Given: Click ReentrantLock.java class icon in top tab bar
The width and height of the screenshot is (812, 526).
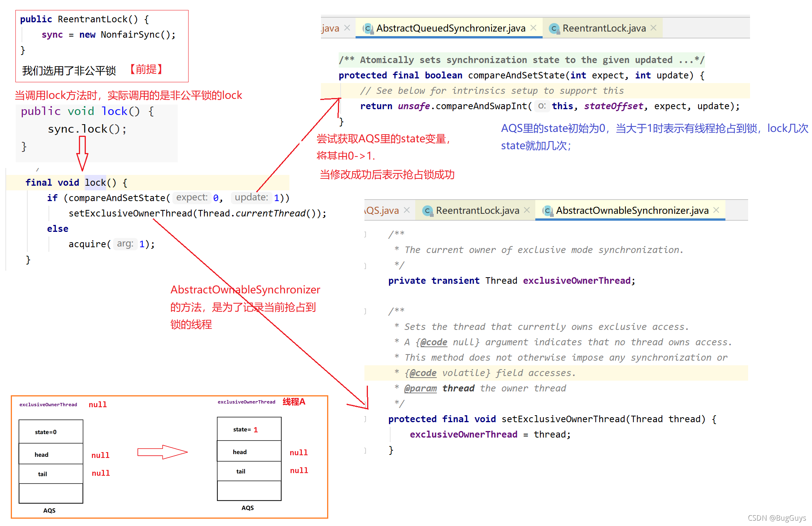Looking at the screenshot, I should pyautogui.click(x=554, y=28).
